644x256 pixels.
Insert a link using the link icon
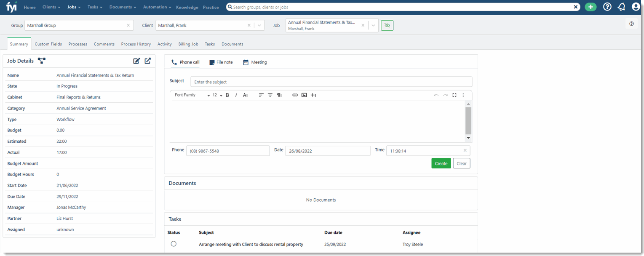pos(295,95)
